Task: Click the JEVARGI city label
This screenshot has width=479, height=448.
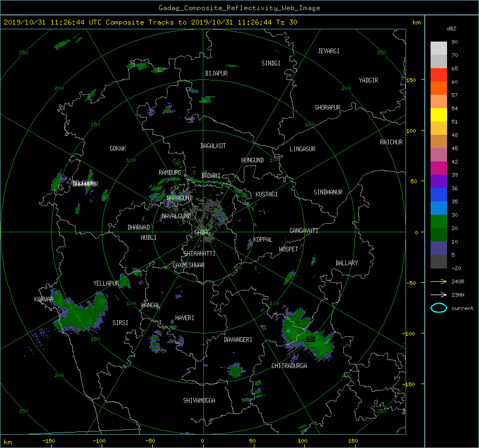Action: point(328,51)
